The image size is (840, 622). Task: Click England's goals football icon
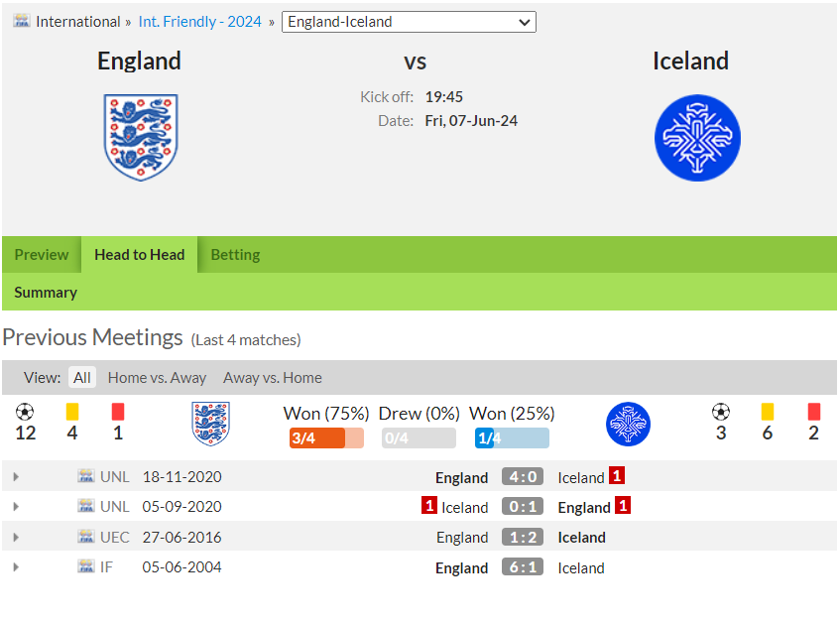click(x=25, y=412)
